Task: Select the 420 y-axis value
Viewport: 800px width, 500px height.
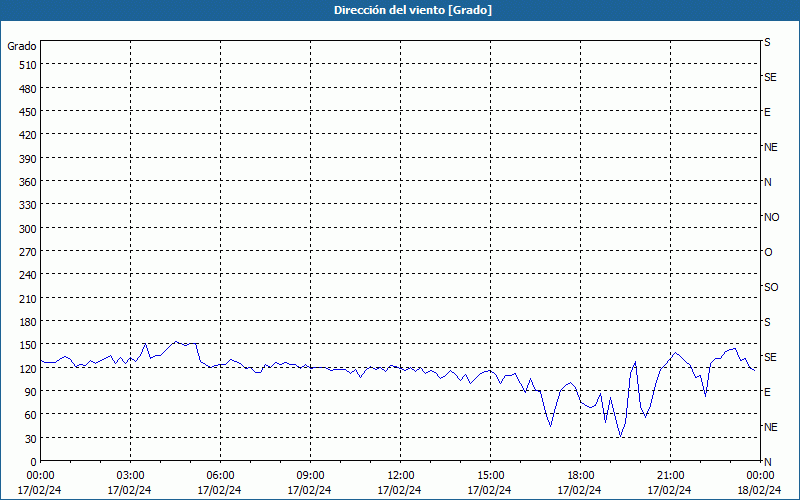Action: [x=28, y=136]
